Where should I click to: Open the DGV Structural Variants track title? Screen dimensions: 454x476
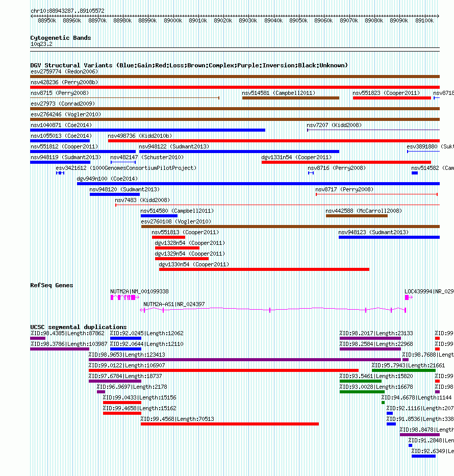click(189, 65)
